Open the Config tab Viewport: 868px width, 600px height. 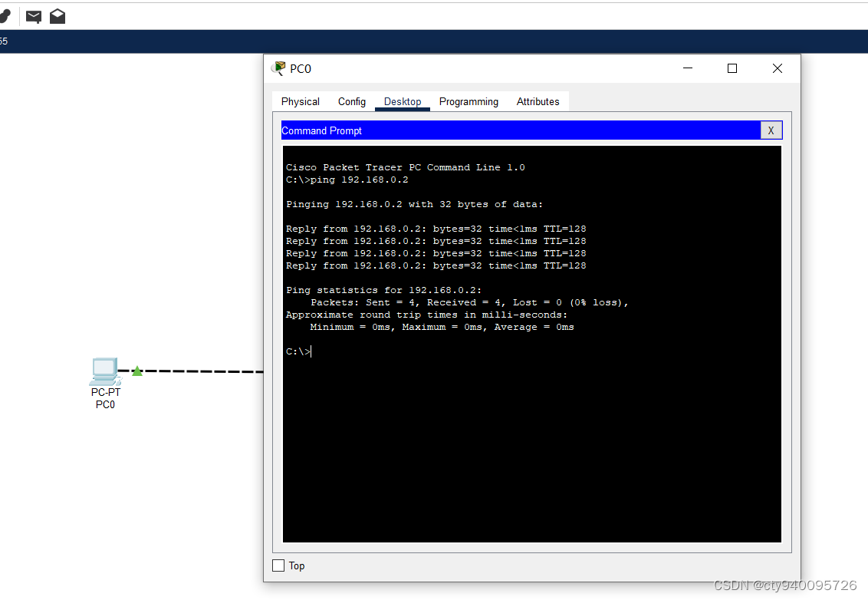pos(351,101)
